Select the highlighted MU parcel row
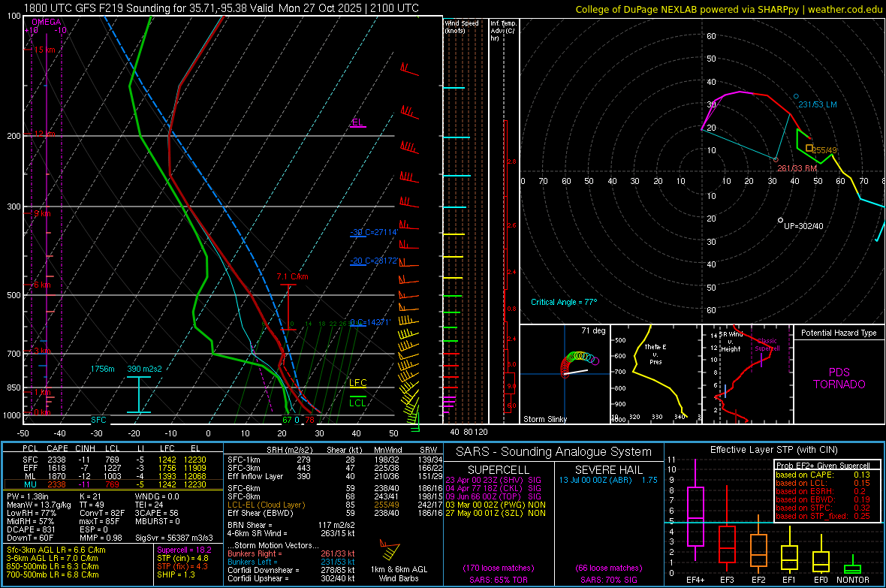The width and height of the screenshot is (886, 588). pyautogui.click(x=113, y=484)
